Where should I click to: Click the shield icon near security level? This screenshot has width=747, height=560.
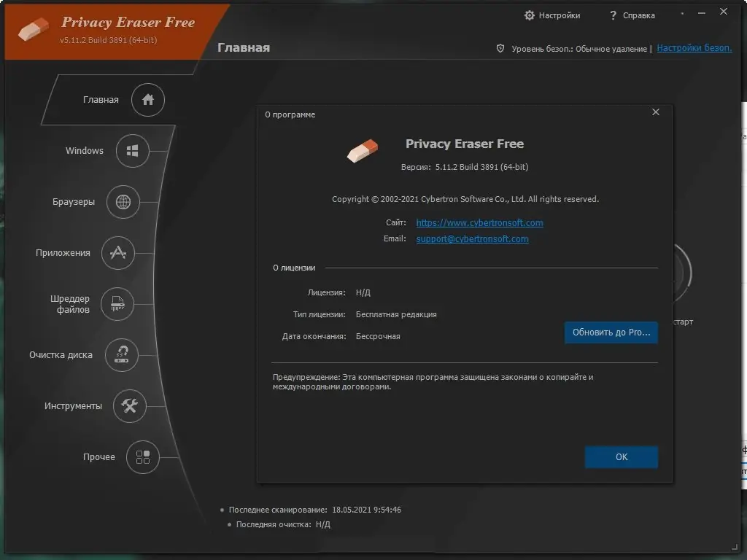tap(500, 48)
